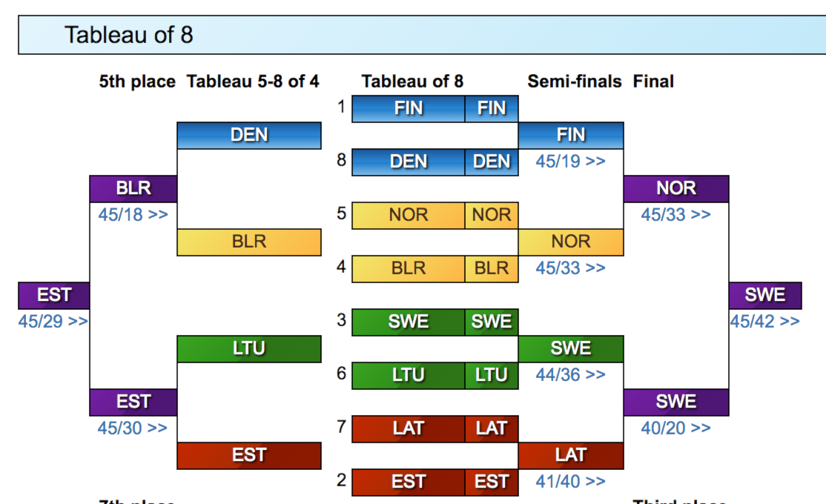This screenshot has height=504, width=826.
Task: Select the wide green LTU box in Tableau 5-8
Action: tap(249, 349)
